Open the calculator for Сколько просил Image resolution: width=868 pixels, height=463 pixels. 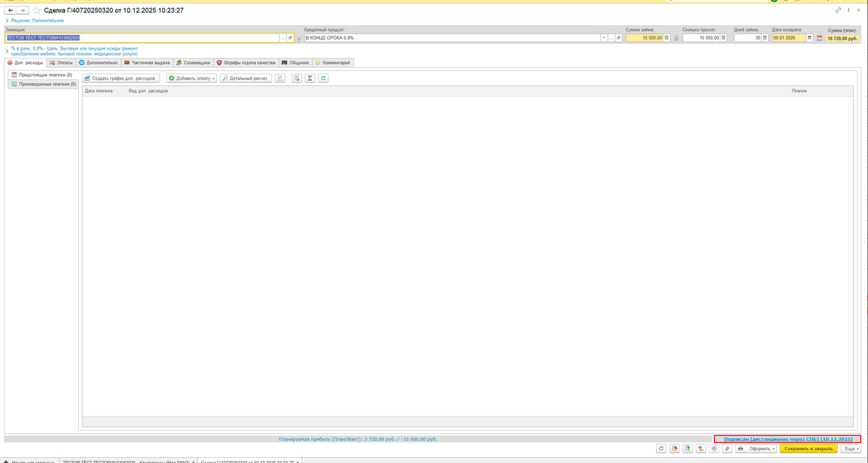(723, 38)
